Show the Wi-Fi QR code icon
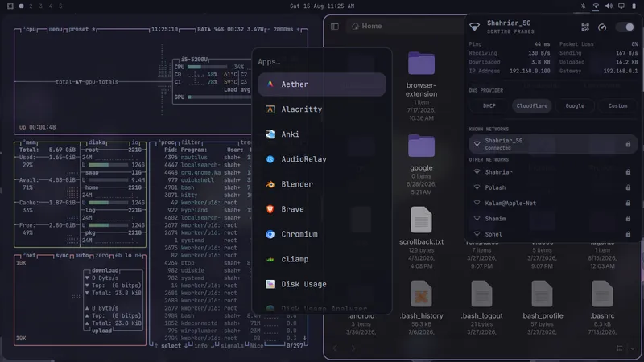The image size is (644, 362). (585, 27)
